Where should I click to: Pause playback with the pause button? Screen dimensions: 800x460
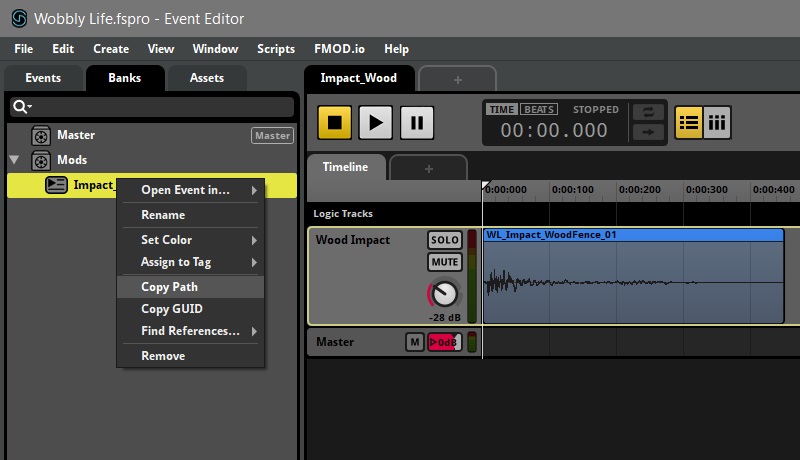417,122
